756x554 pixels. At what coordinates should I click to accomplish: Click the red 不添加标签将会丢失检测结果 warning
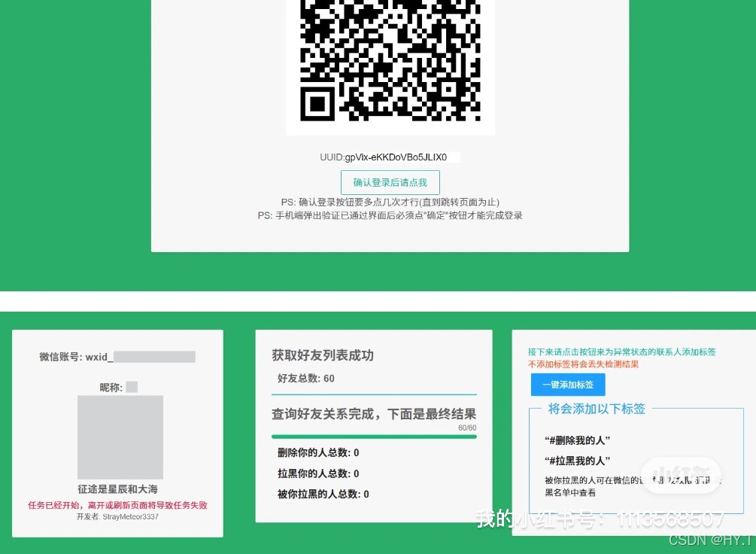click(x=584, y=364)
